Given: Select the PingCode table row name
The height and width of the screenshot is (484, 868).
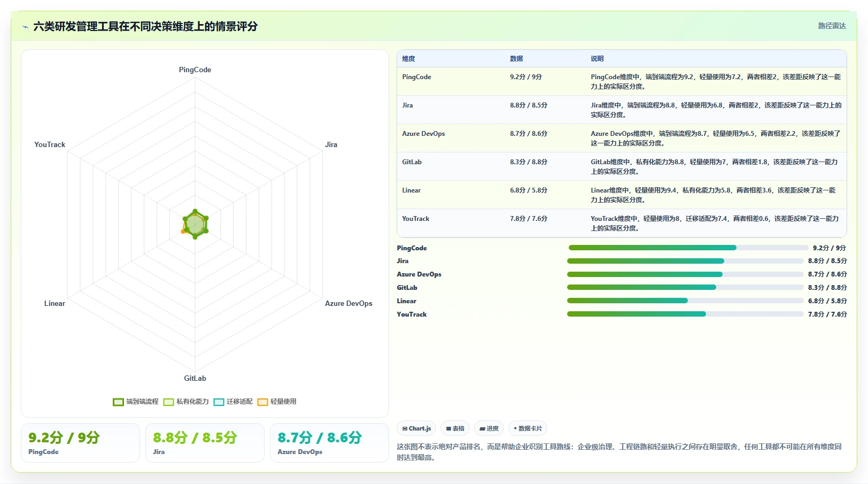Looking at the screenshot, I should [416, 77].
